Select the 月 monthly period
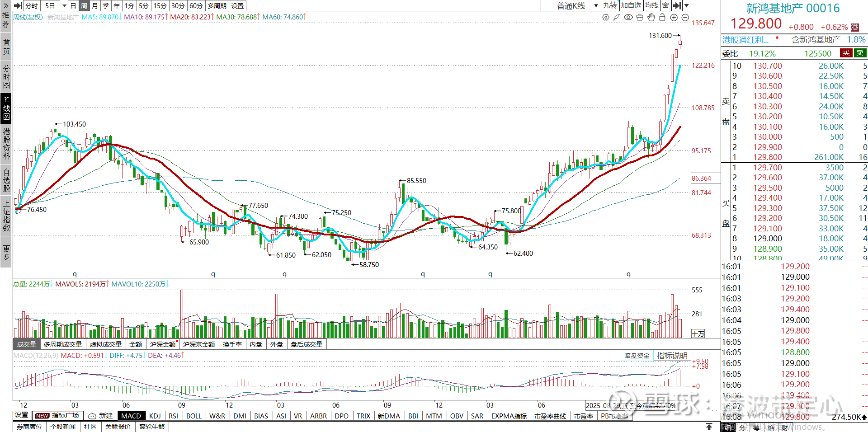Viewport: 868px width, 432px height. [x=95, y=5]
